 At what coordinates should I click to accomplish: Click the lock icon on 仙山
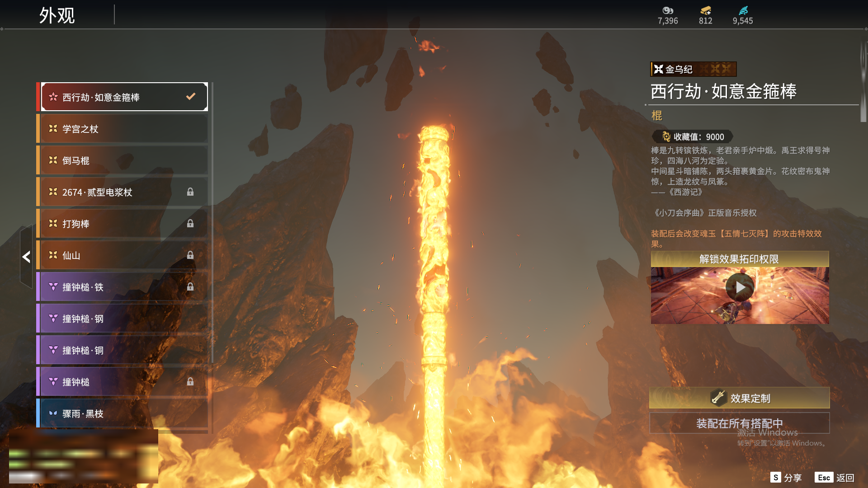tap(190, 255)
